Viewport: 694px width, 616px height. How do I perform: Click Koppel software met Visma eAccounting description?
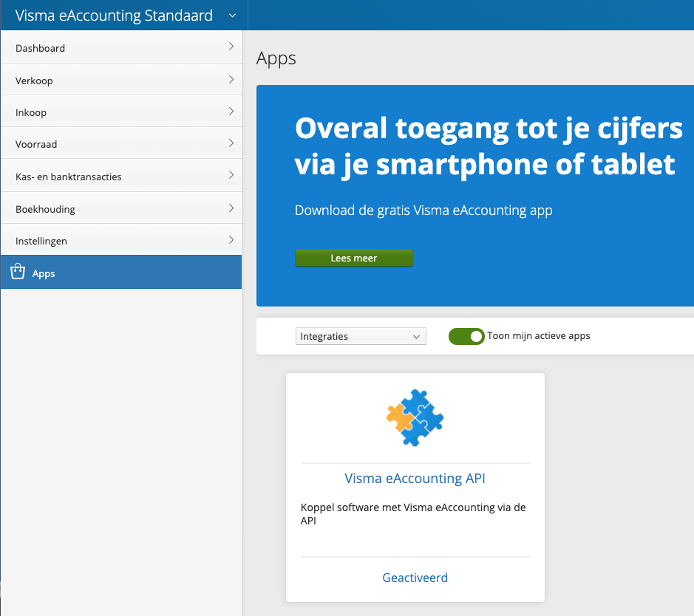(413, 513)
